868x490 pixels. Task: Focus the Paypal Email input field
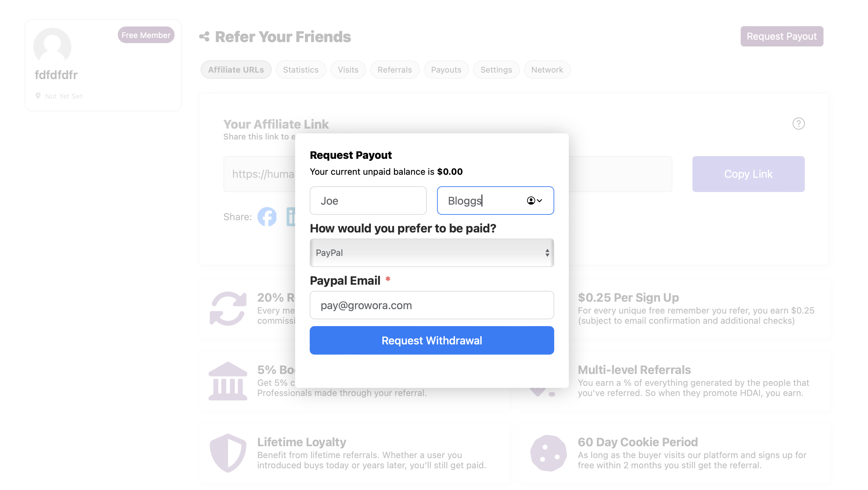point(432,305)
